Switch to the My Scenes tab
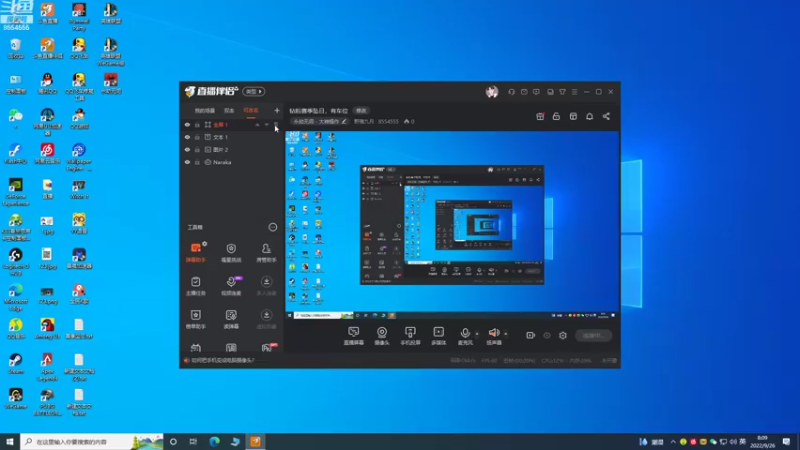800x450 pixels. click(x=205, y=111)
